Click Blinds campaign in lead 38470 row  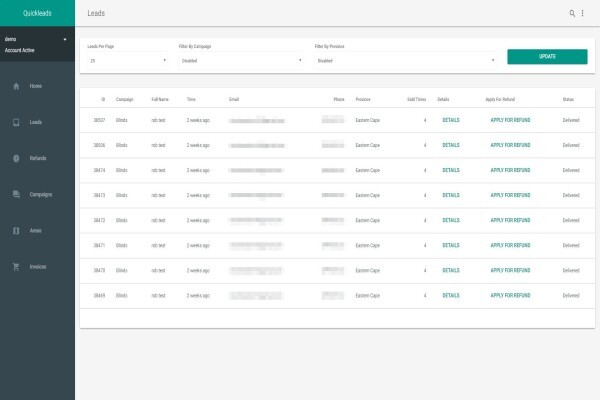121,270
